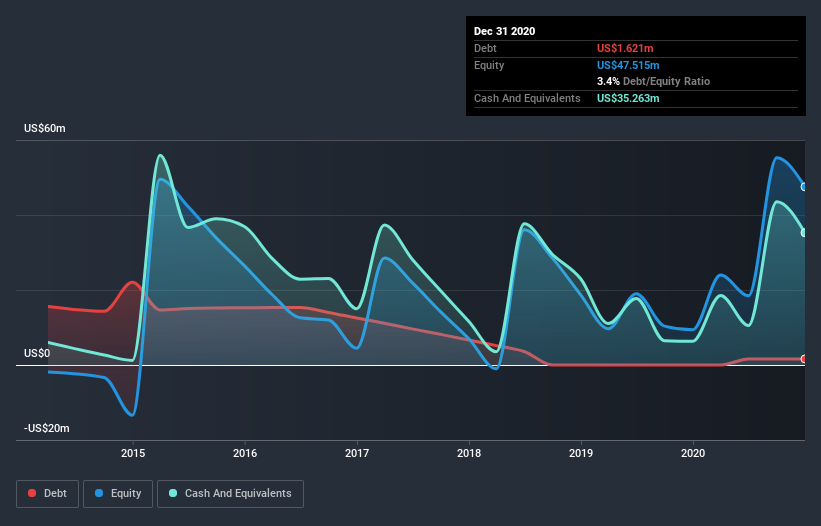The image size is (821, 526).
Task: Click the US$47.515m equity value
Action: [x=628, y=65]
